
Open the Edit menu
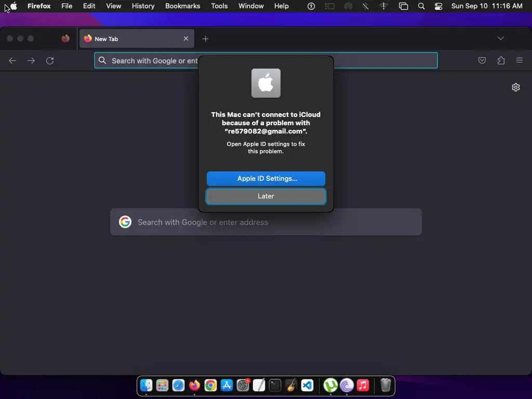[89, 6]
